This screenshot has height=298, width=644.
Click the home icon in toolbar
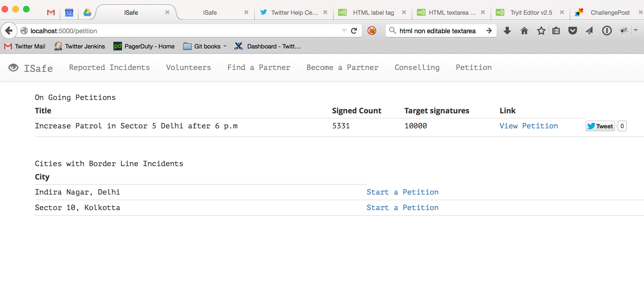(x=524, y=31)
